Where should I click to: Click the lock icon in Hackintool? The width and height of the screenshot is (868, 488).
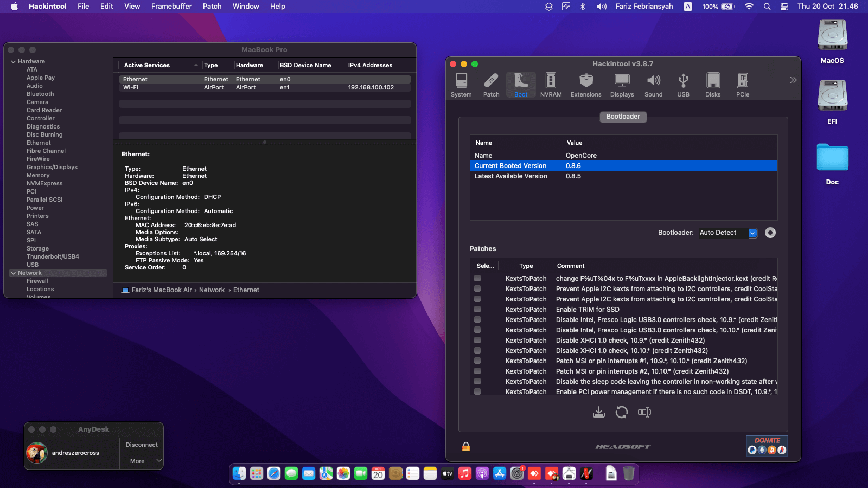pos(465,447)
